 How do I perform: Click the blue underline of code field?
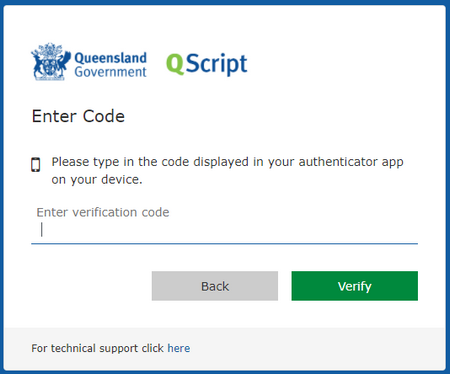coord(224,244)
